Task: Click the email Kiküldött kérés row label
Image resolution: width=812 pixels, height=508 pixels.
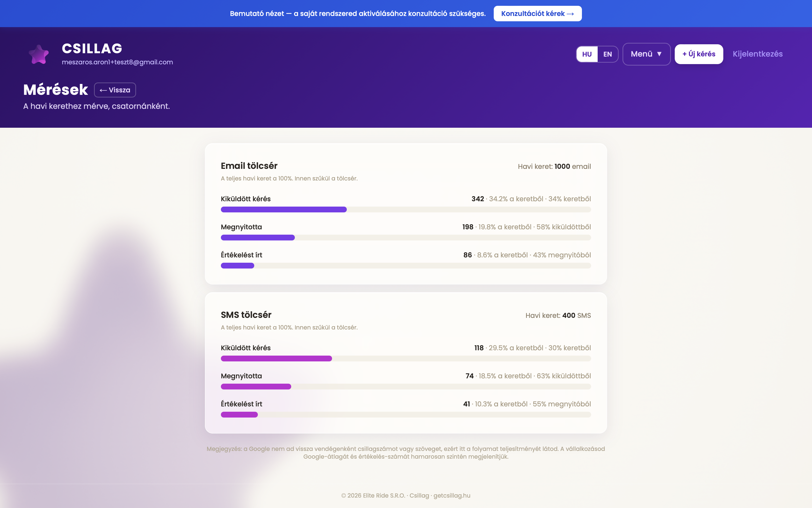Action: pyautogui.click(x=246, y=199)
